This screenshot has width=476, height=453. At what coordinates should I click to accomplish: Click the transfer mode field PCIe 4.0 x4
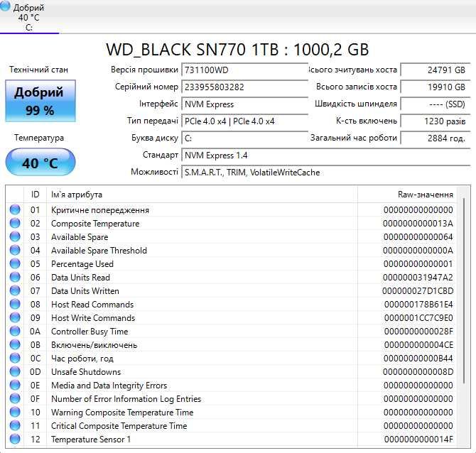click(x=244, y=121)
